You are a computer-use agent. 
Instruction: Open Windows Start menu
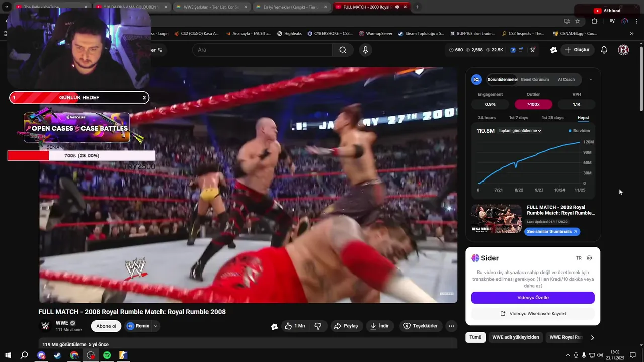pyautogui.click(x=8, y=355)
